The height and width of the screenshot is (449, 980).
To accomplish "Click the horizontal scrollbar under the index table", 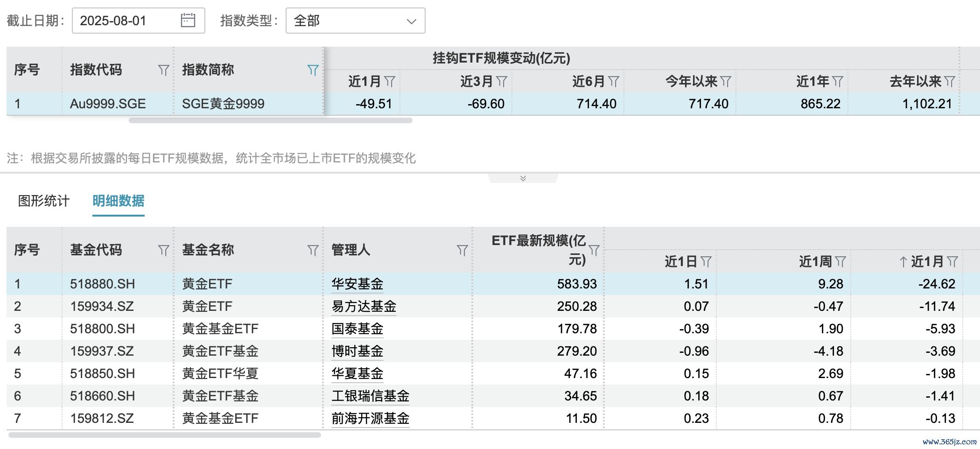I will click(x=271, y=120).
